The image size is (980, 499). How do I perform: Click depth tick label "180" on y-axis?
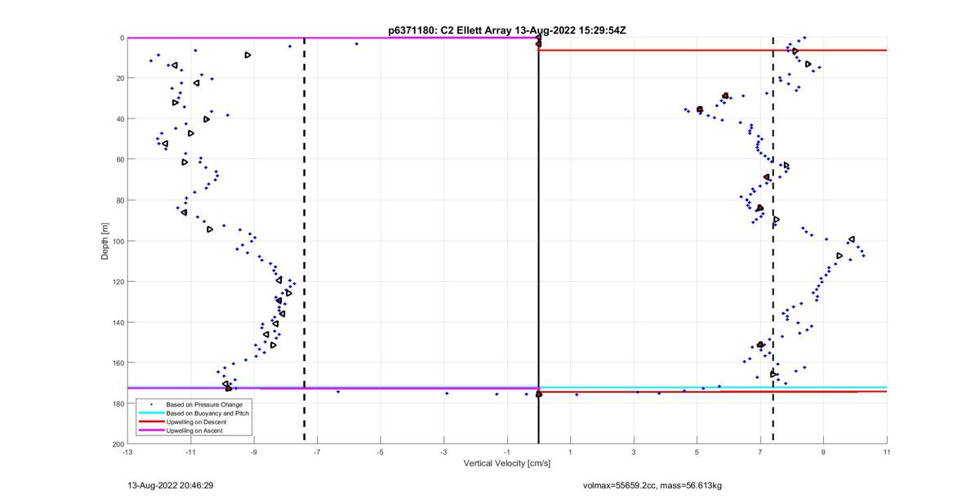click(118, 403)
